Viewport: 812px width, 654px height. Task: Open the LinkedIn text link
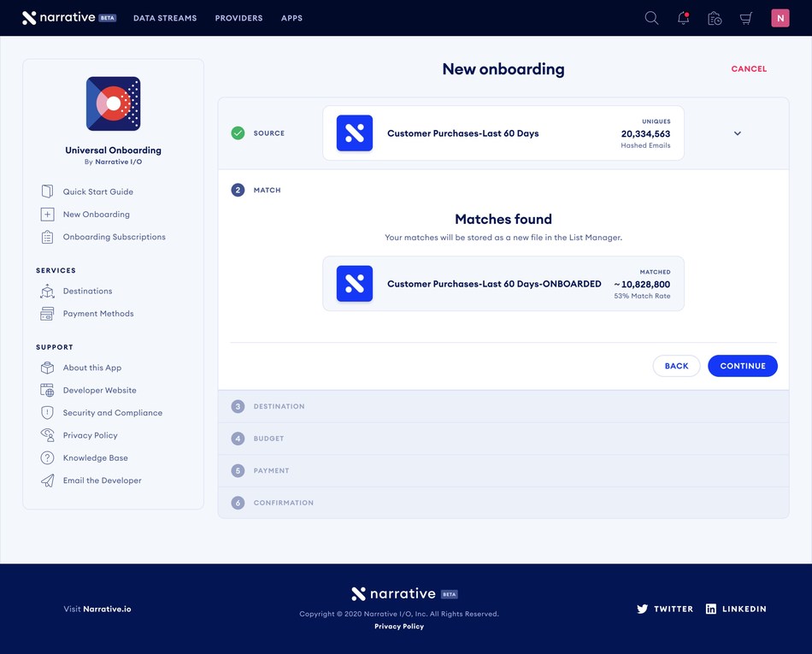[744, 609]
